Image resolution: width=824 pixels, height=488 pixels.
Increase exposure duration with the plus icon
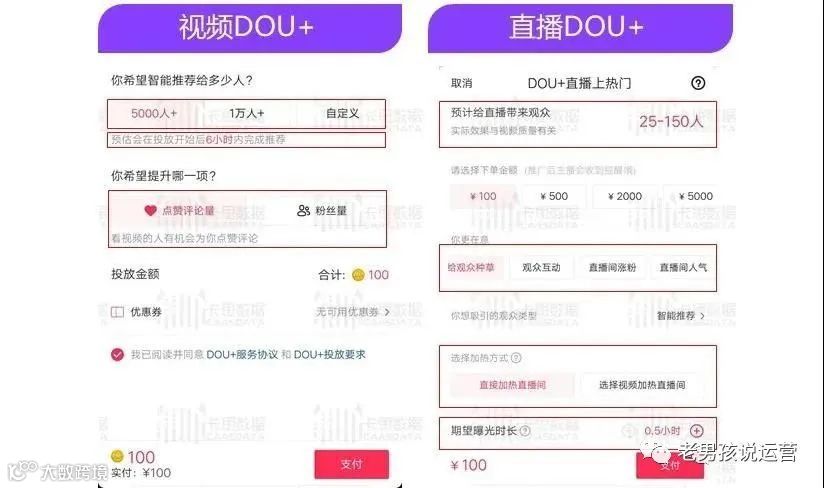coord(696,431)
